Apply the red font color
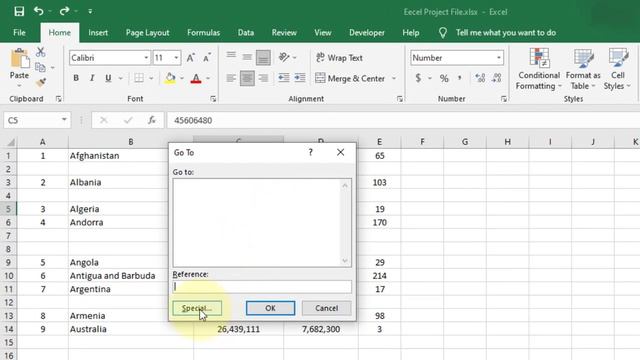 (196, 78)
